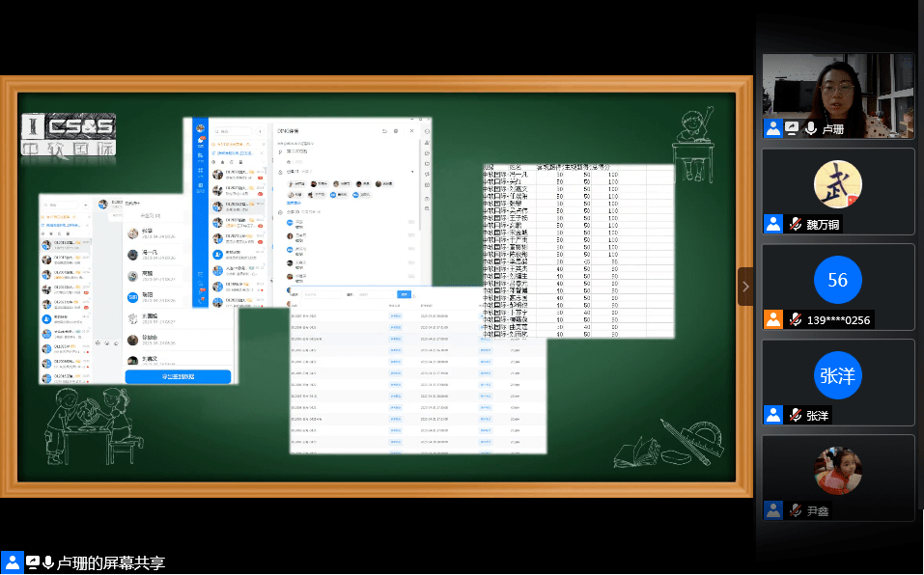This screenshot has height=575, width=924.
Task: Click the shared spreadsheet score table
Action: [x=577, y=251]
